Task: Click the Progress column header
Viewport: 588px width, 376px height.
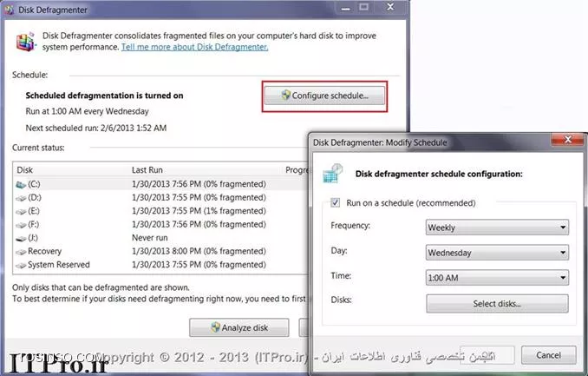Action: tap(297, 170)
